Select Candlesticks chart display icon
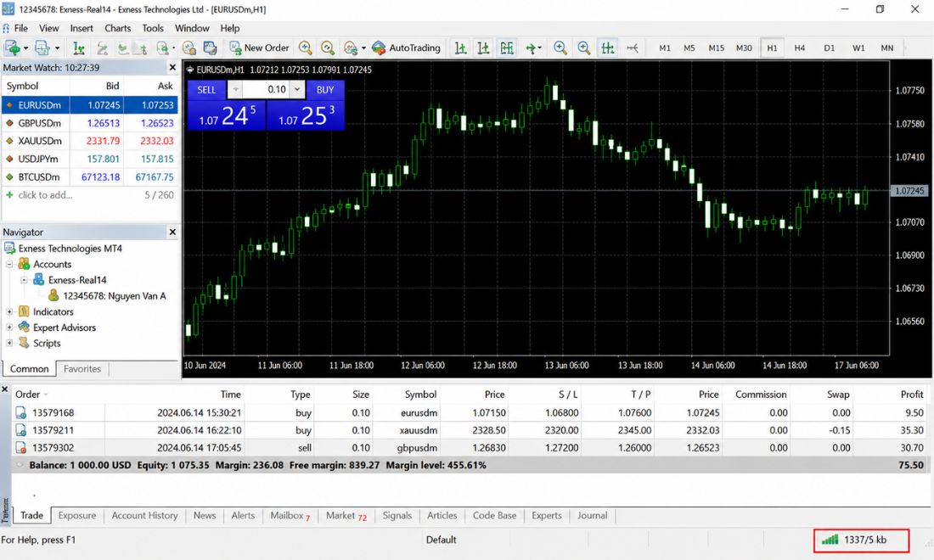 pyautogui.click(x=483, y=48)
